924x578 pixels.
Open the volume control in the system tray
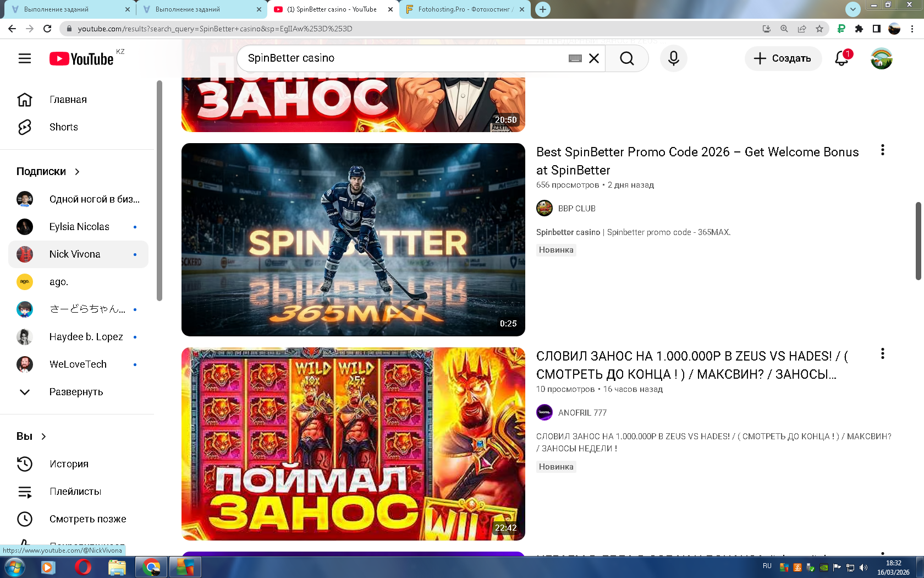864,568
